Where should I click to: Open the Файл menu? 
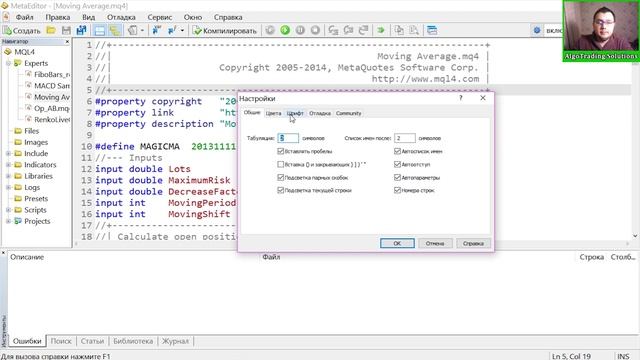24,17
